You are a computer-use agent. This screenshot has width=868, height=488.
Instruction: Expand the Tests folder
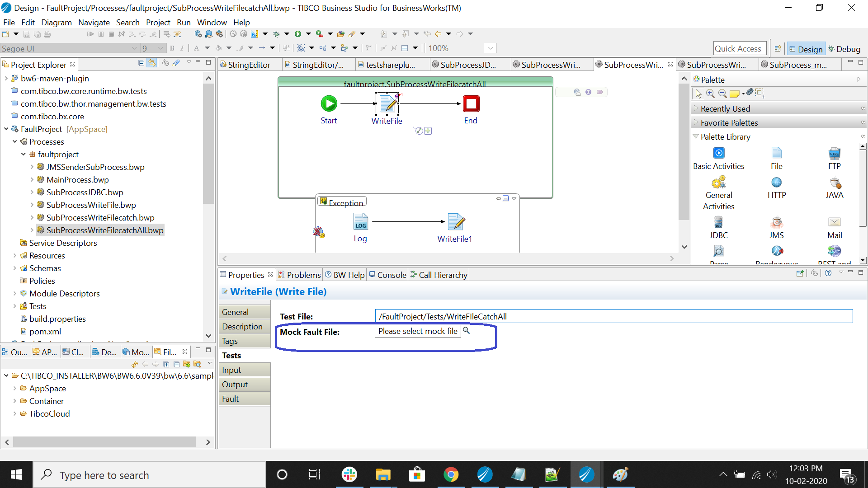pos(15,306)
